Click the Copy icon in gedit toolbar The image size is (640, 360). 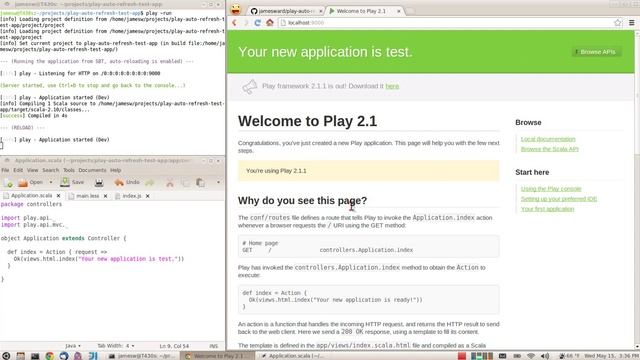click(185, 183)
